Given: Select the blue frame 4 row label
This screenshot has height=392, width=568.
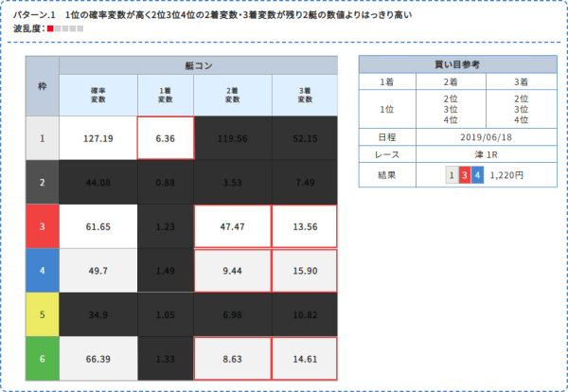Looking at the screenshot, I should pos(42,270).
